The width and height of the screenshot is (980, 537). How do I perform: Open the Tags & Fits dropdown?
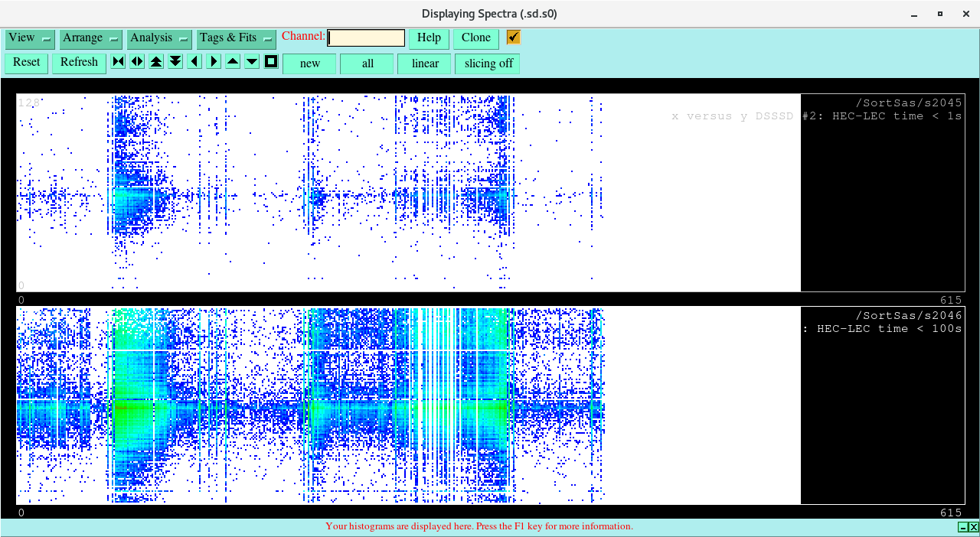tap(236, 38)
